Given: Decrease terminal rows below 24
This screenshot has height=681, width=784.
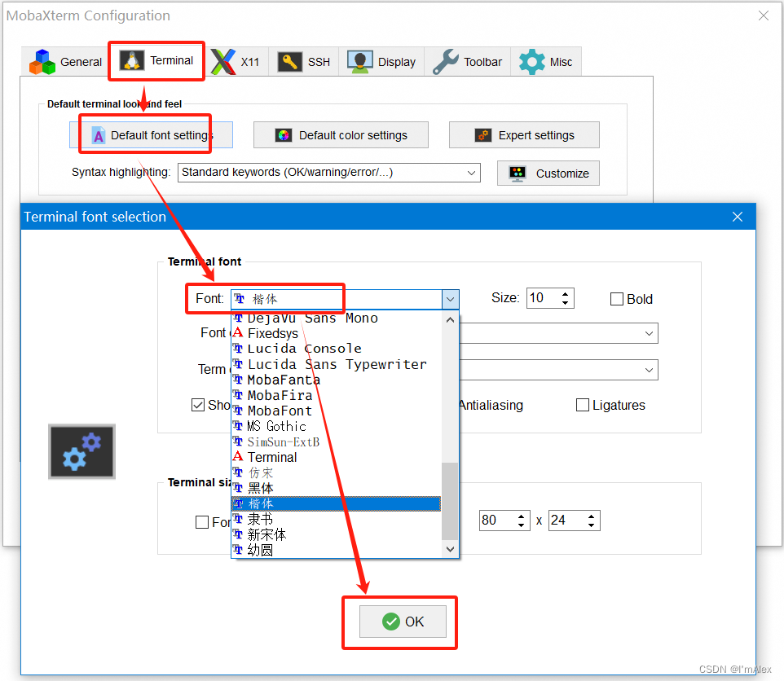Looking at the screenshot, I should (592, 525).
